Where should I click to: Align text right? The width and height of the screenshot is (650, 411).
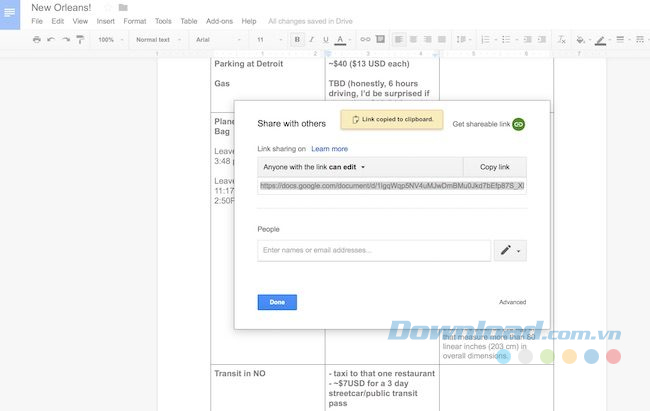click(427, 39)
